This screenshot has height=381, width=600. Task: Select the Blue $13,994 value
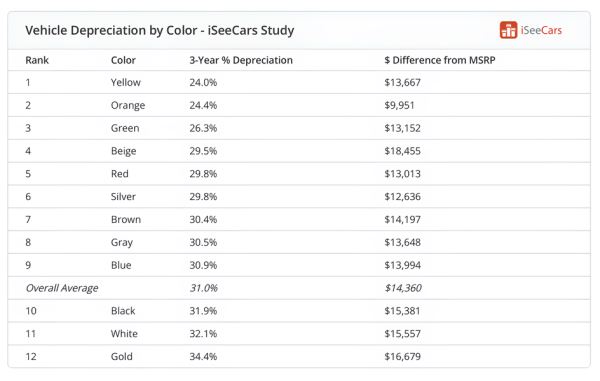pos(403,265)
